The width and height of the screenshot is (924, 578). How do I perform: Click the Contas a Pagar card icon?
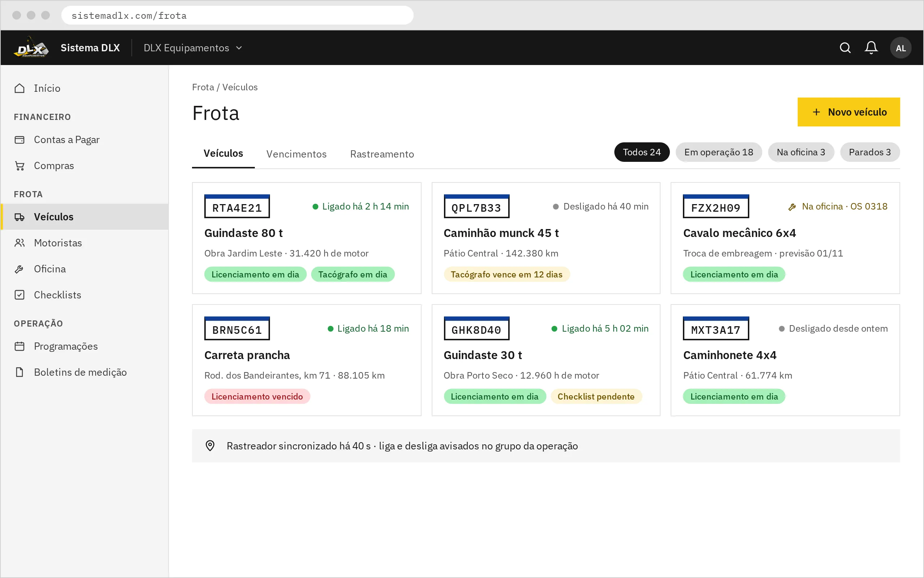(19, 139)
